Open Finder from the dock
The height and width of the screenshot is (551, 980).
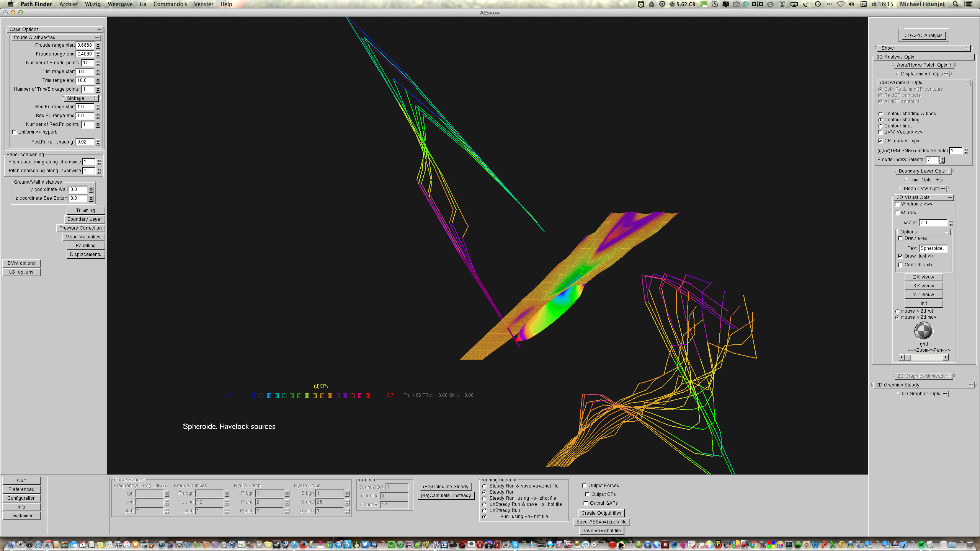click(x=12, y=544)
